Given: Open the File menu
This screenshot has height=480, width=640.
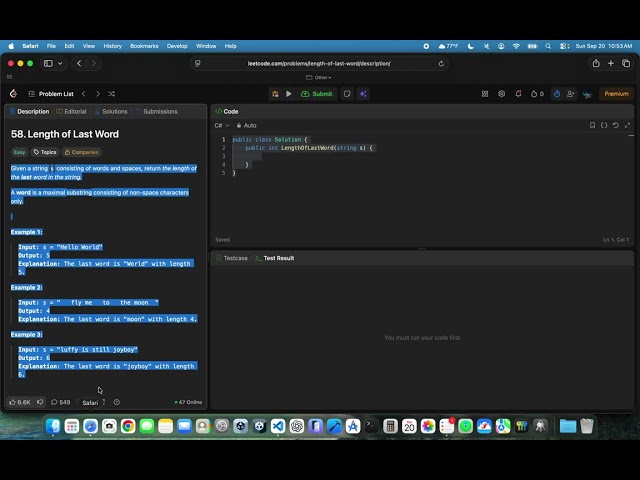Looking at the screenshot, I should 51,46.
